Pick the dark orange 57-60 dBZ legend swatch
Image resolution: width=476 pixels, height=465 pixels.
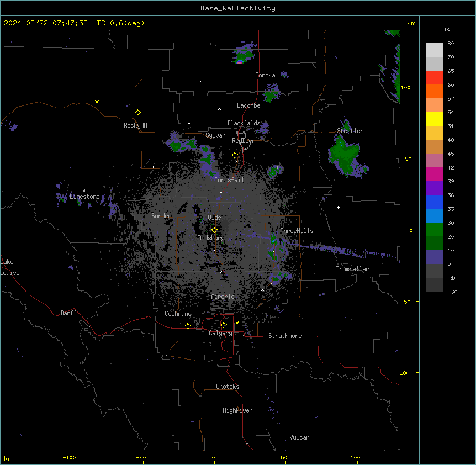point(434,91)
